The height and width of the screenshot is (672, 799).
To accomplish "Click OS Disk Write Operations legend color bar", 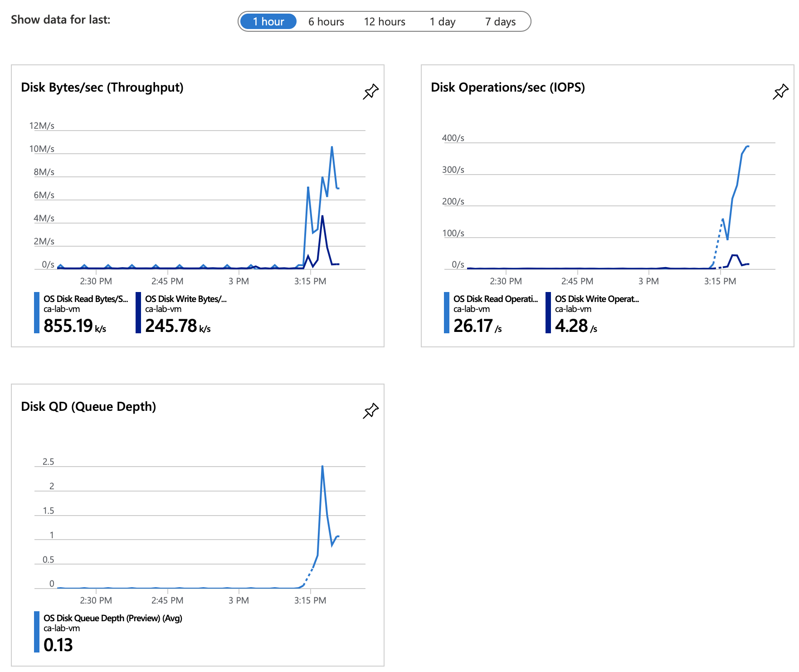I will [x=548, y=313].
